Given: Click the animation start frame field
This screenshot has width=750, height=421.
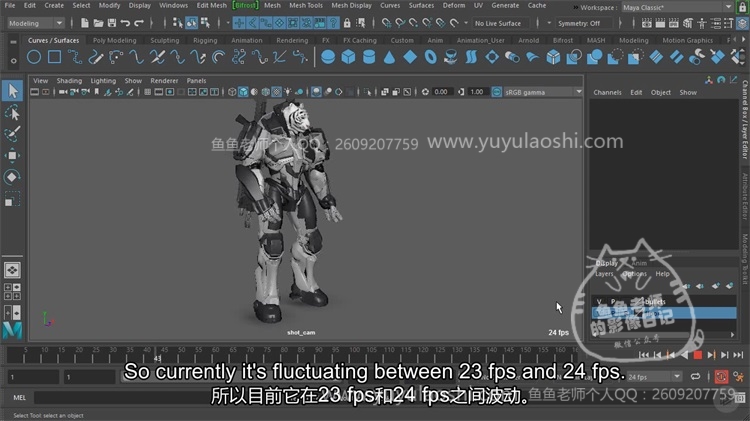Looking at the screenshot, I should (33, 377).
